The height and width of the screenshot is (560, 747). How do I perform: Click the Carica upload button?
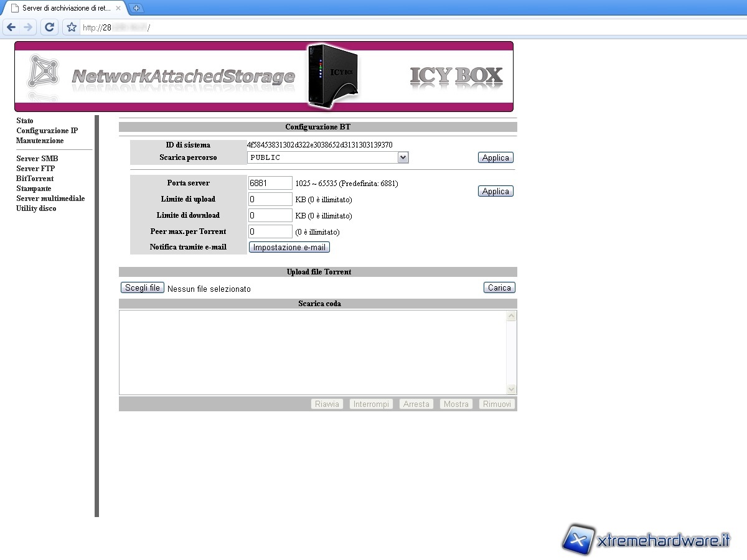[499, 287]
